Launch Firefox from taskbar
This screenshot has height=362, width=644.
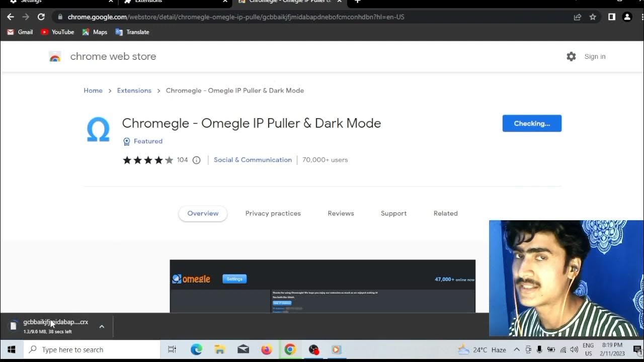pos(267,349)
